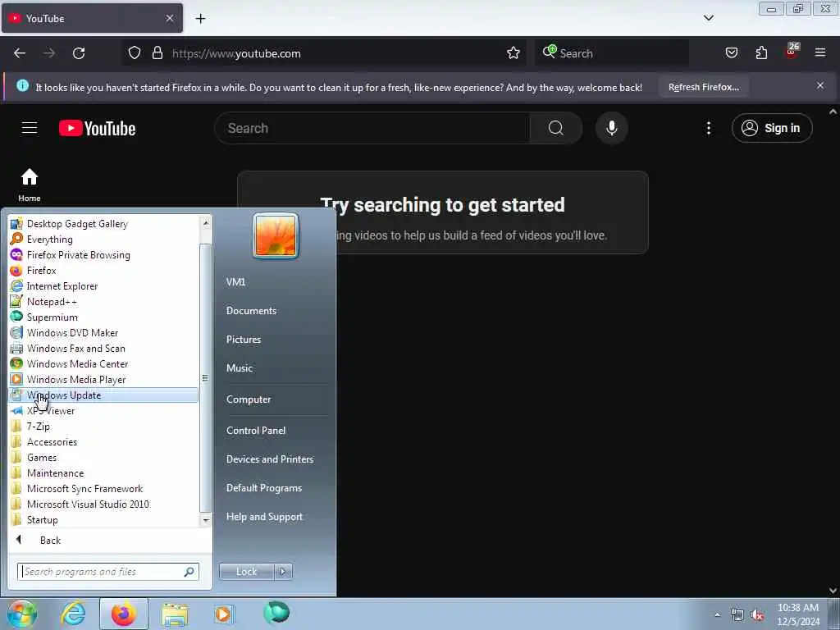The image size is (840, 630).
Task: Open Control Panel from Start menu
Action: (256, 431)
